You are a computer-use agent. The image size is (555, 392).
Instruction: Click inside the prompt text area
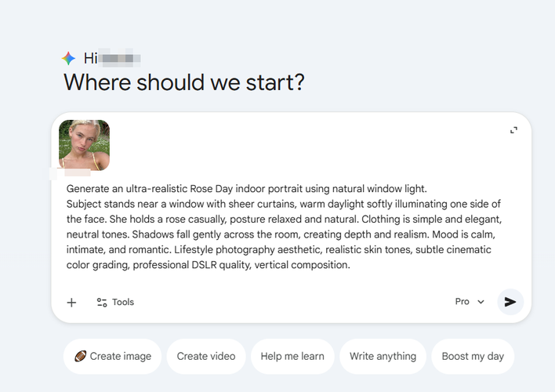[282, 227]
